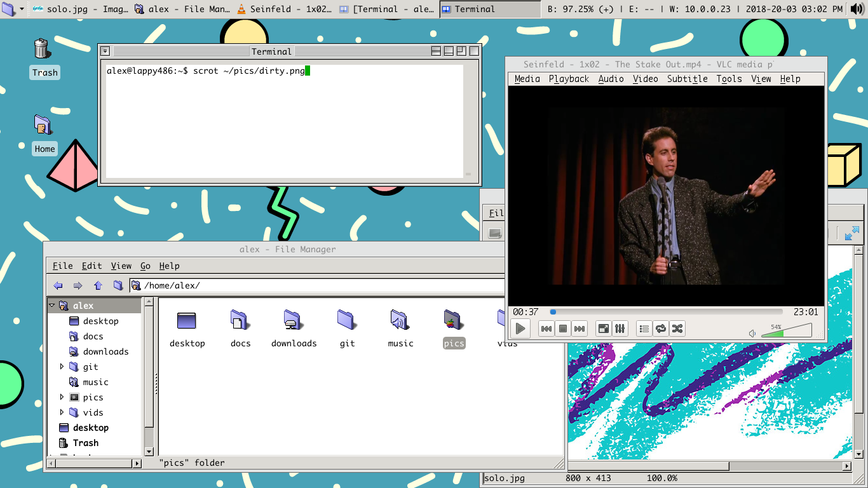Open File menu in File Manager
Screen dimensions: 868x488
tap(62, 266)
